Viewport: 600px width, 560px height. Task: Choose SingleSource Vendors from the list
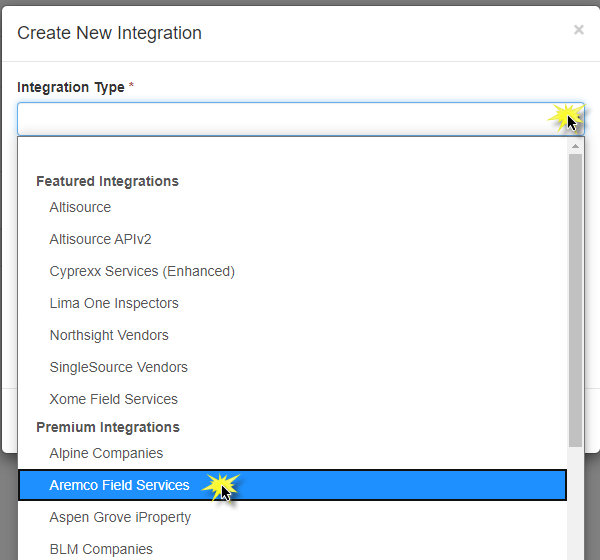coord(292,367)
